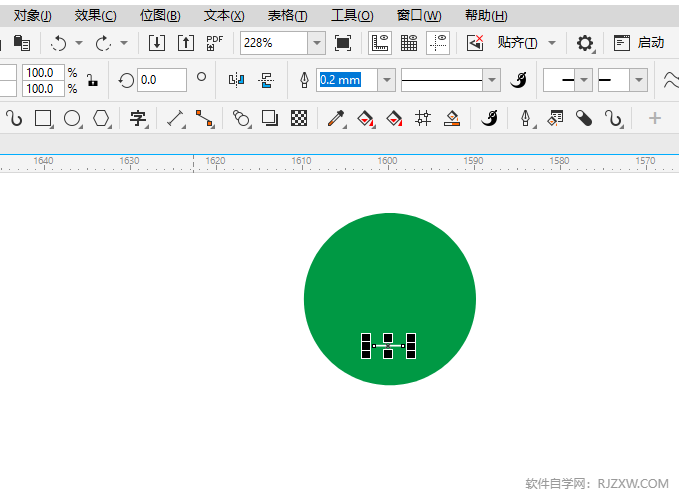Open the object properties icon
679x501 pixels.
point(556,118)
